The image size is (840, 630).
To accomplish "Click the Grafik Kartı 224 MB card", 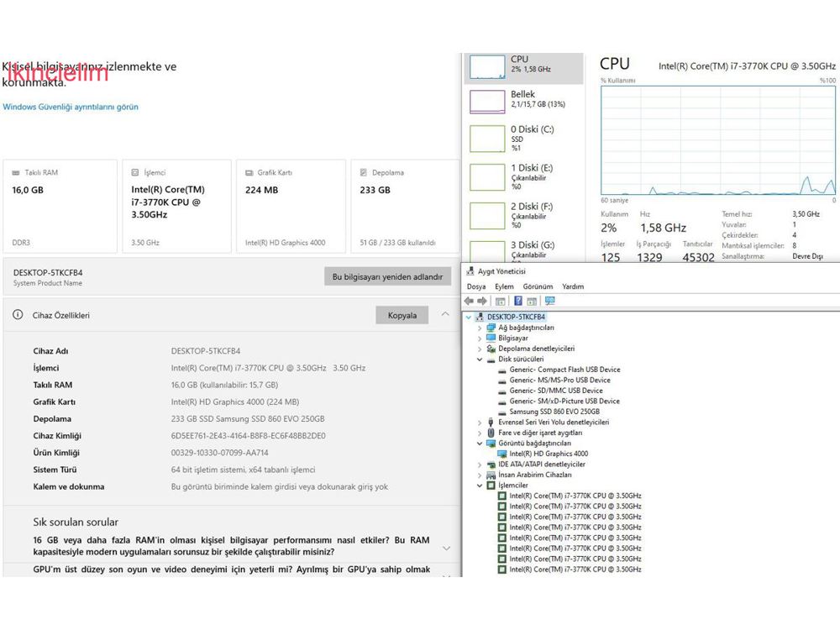I will click(291, 207).
